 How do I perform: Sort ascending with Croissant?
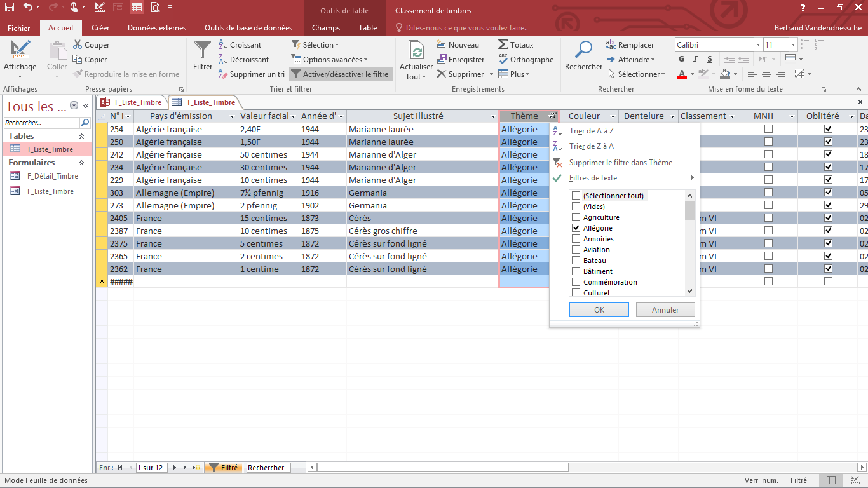(x=240, y=45)
